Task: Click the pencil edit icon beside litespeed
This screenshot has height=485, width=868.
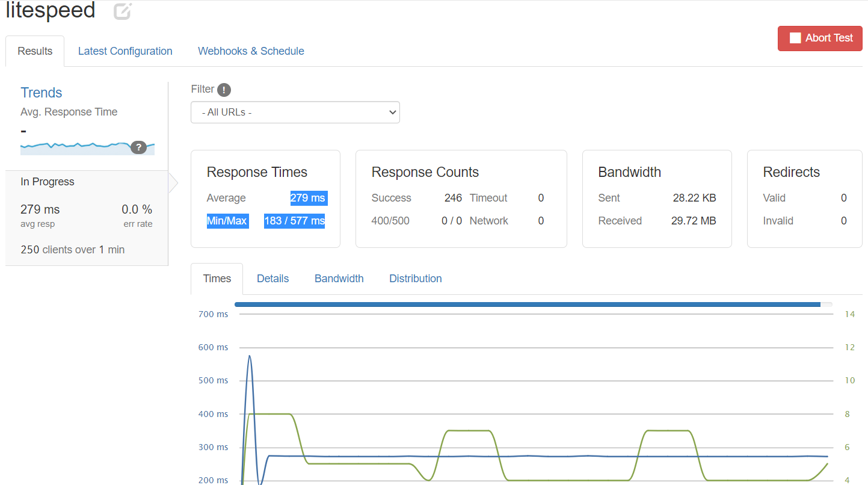Action: (x=122, y=11)
